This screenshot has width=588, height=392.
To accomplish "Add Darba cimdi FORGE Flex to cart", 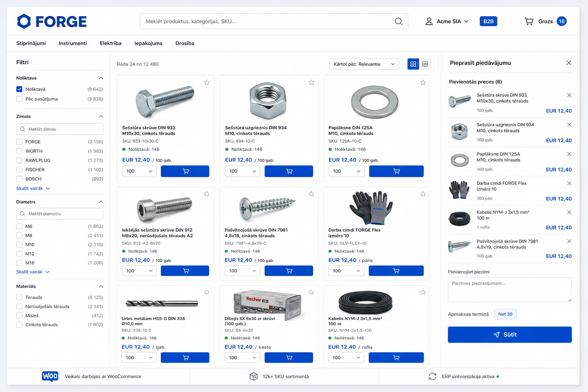I will (x=396, y=271).
